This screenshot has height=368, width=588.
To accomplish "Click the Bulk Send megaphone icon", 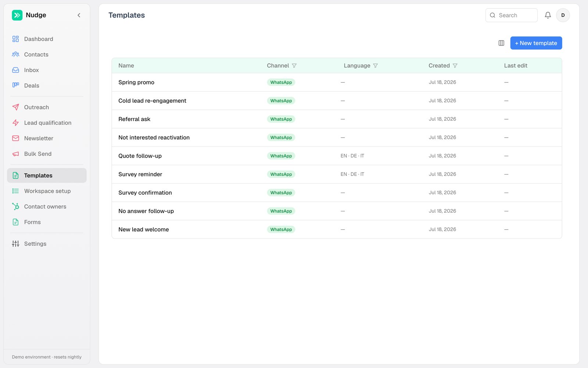I will (15, 154).
